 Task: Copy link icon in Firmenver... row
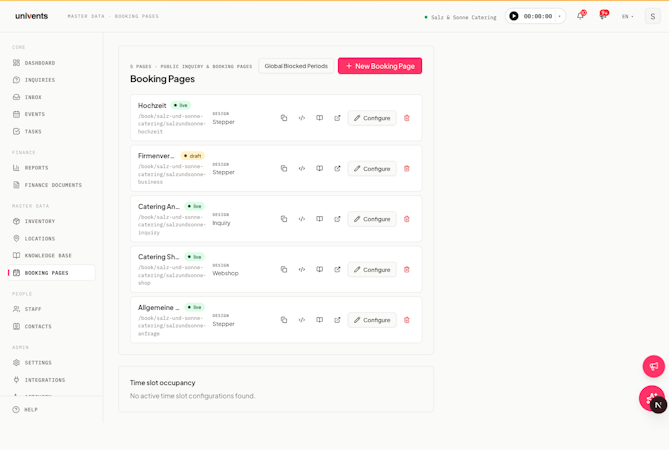284,168
